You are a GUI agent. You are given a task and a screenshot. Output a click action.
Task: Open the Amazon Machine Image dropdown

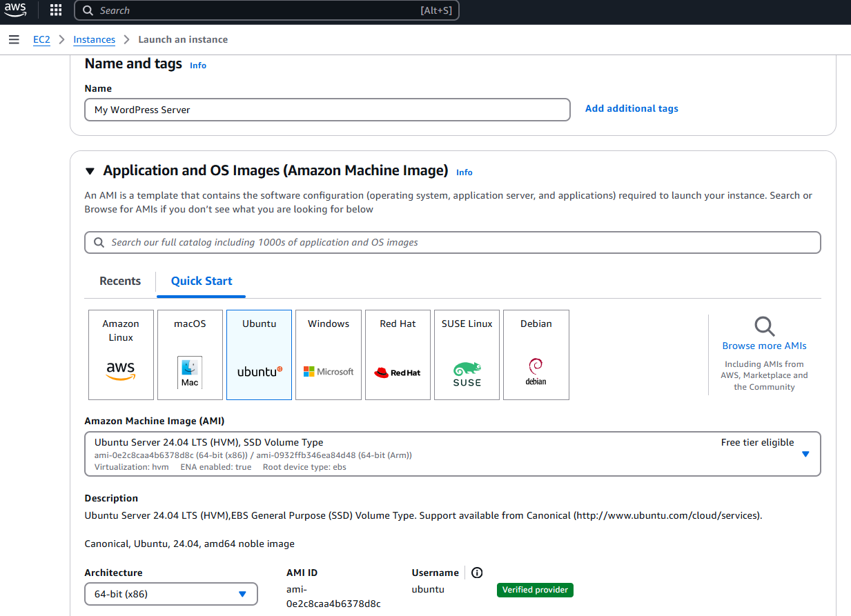tap(453, 454)
